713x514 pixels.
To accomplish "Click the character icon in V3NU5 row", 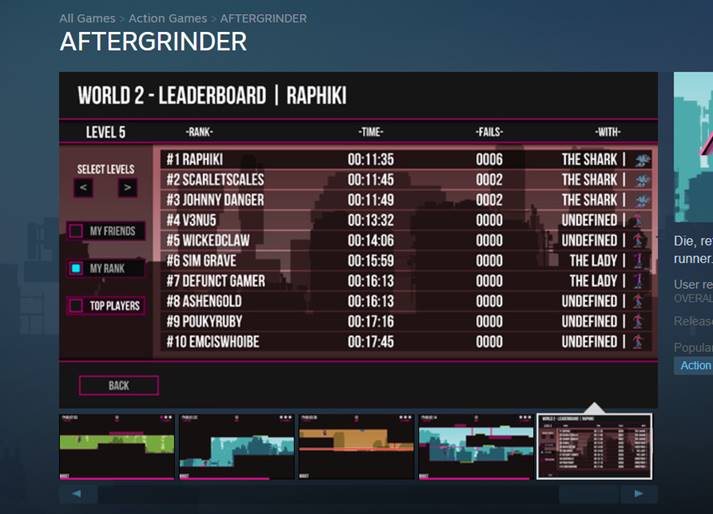I will (x=637, y=221).
